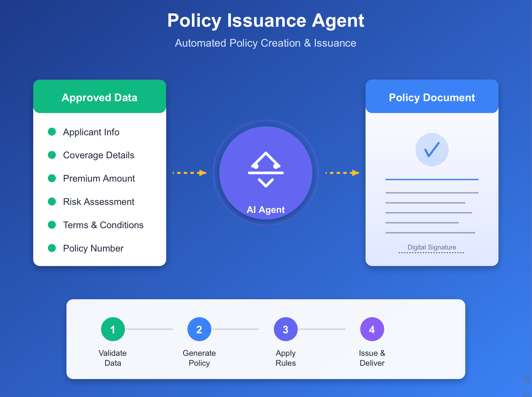
Task: Click the Policy Issuance Agent title
Action: [x=266, y=20]
